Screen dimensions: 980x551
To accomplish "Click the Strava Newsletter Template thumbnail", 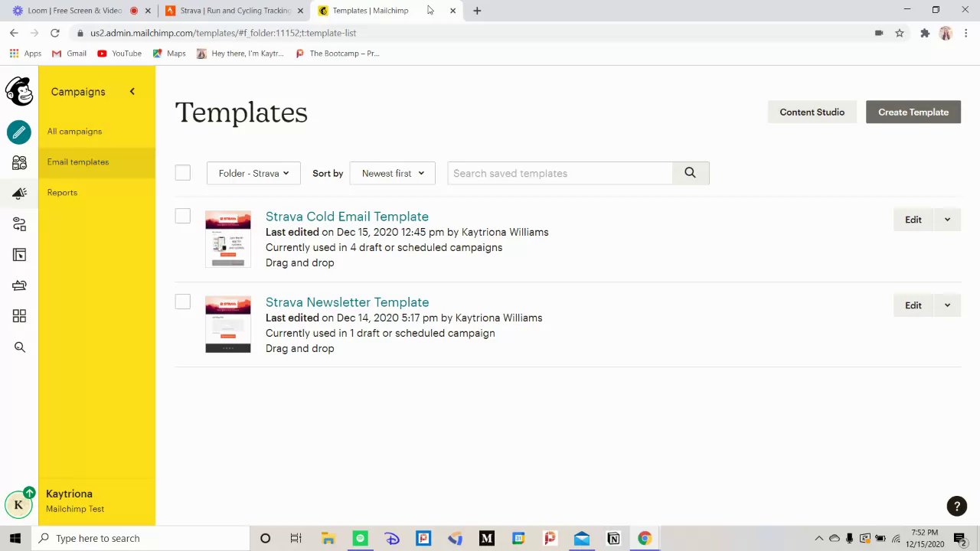I will [x=228, y=324].
